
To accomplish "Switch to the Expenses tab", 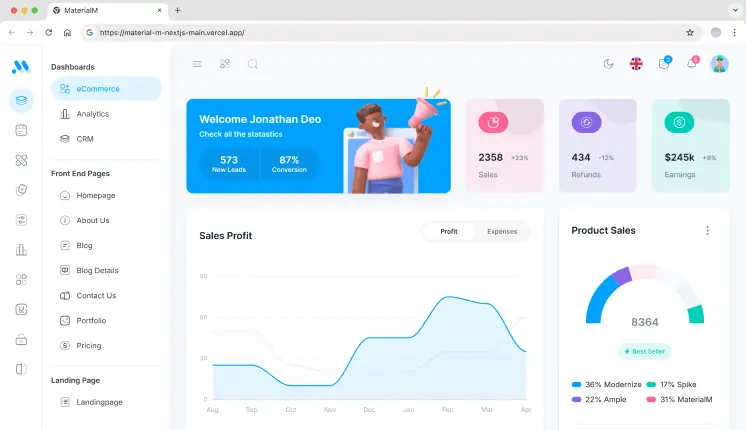I will [502, 231].
